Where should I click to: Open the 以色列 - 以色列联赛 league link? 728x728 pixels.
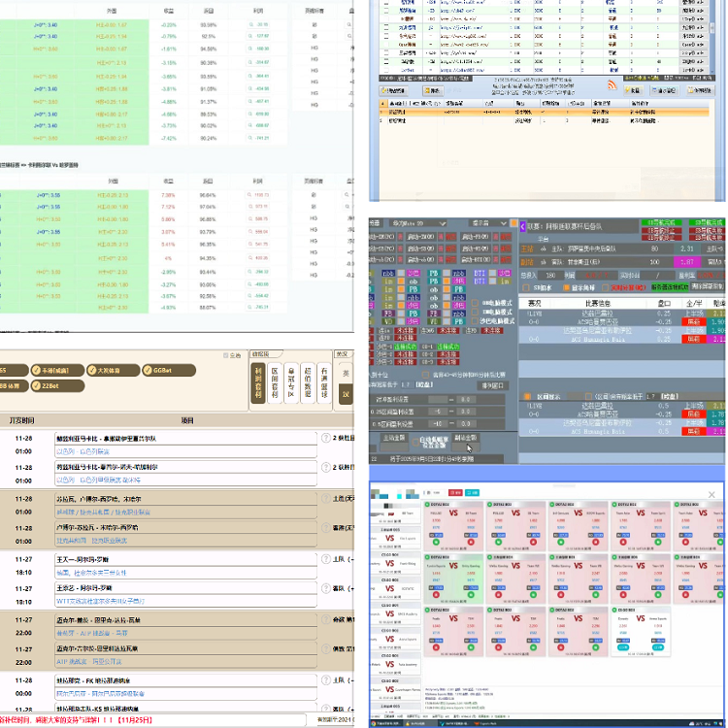(83, 451)
